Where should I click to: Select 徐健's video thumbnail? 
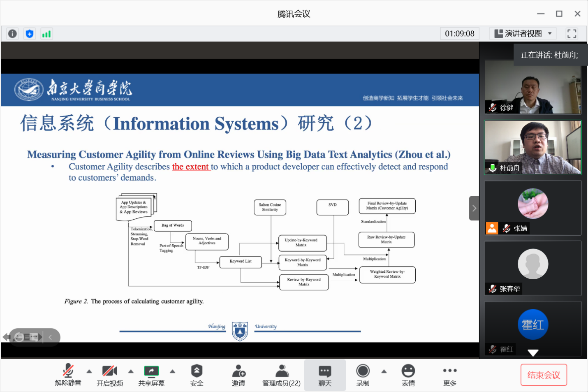533,87
